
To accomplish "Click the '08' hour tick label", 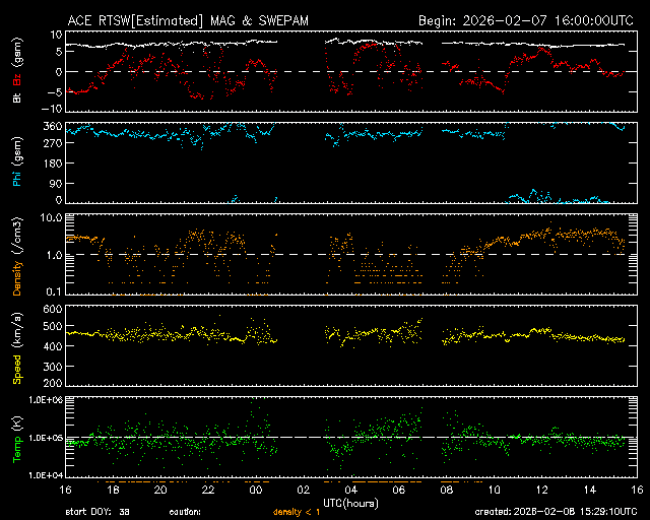I will [446, 490].
